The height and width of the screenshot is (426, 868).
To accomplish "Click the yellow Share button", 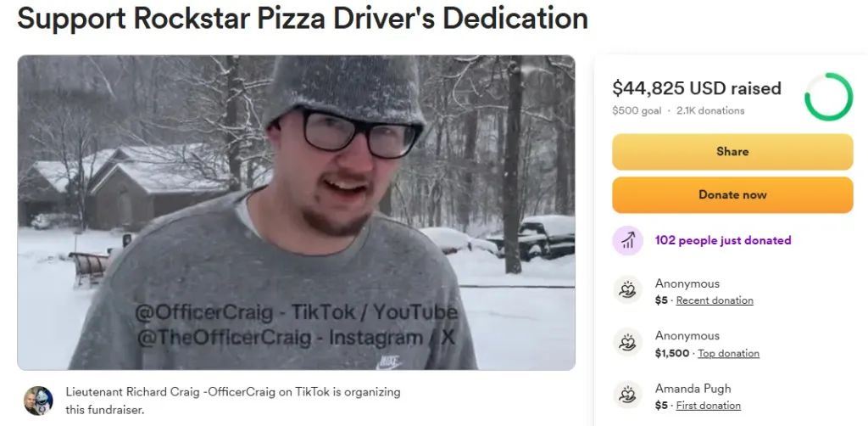I will 732,151.
